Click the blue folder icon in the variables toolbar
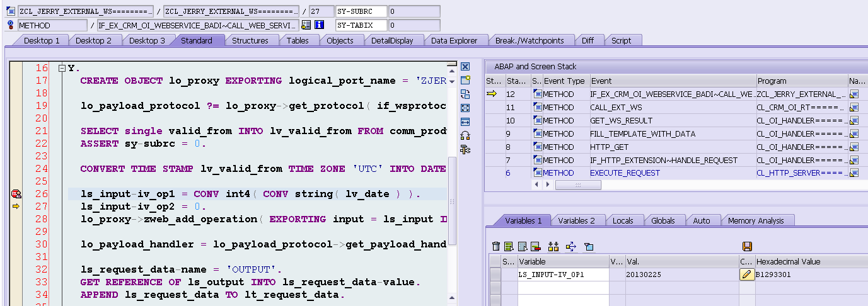The height and width of the screenshot is (306, 868). pos(589,246)
